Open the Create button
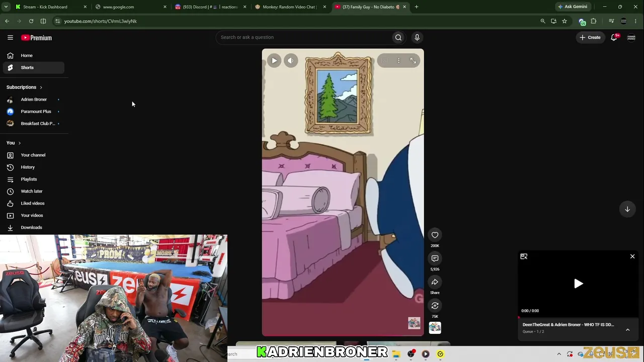Screen dimensions: 644x362 [590, 38]
